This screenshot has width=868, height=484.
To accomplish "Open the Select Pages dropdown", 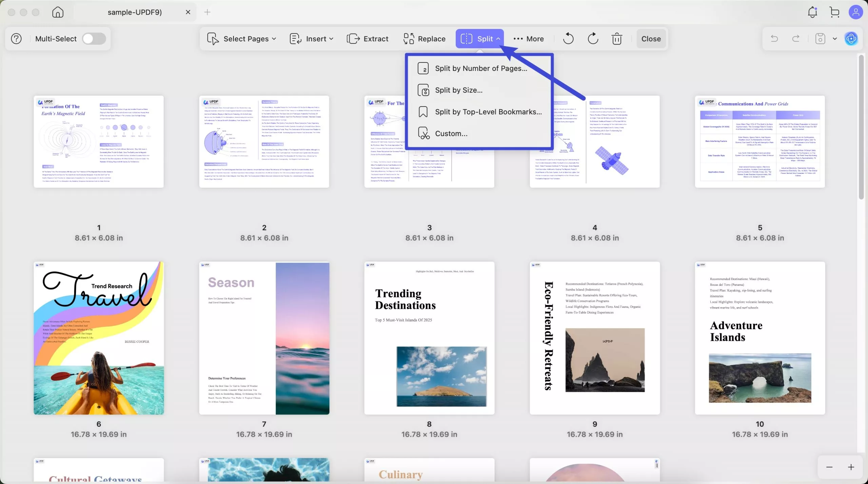I will pos(241,38).
